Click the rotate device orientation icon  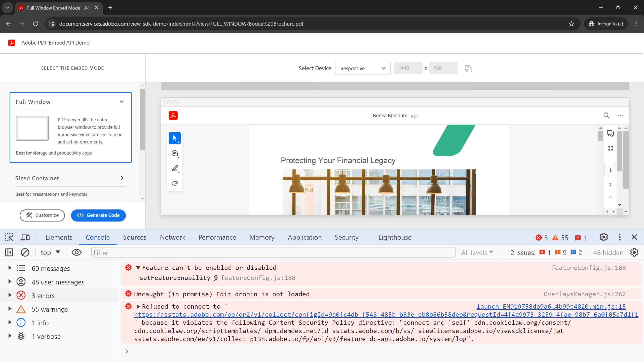(468, 68)
